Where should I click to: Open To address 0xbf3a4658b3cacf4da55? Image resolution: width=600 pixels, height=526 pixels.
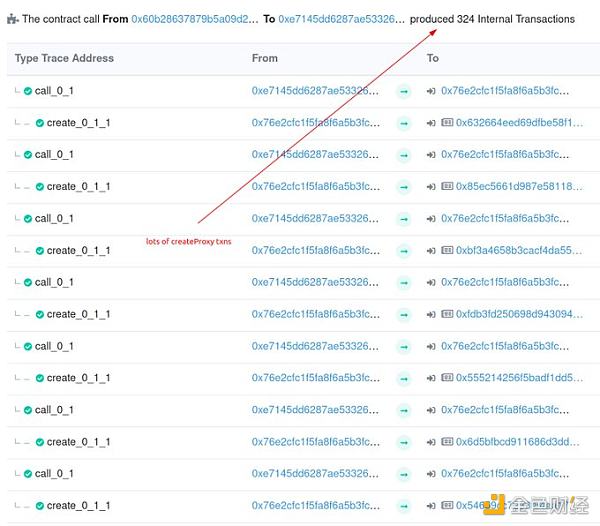tap(519, 251)
